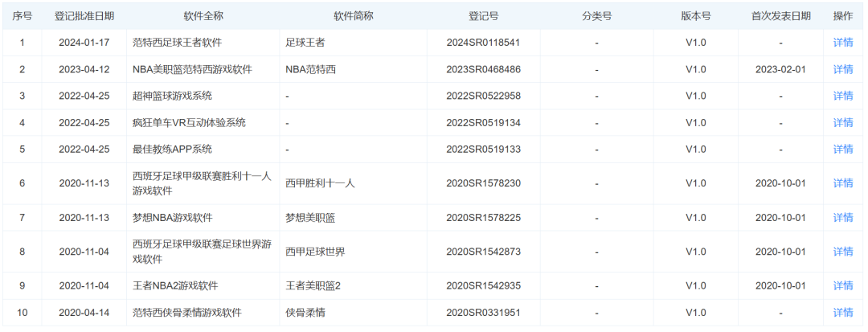Click the 登记批准日期 column header
Viewport: 868px width, 332px height.
coord(84,16)
